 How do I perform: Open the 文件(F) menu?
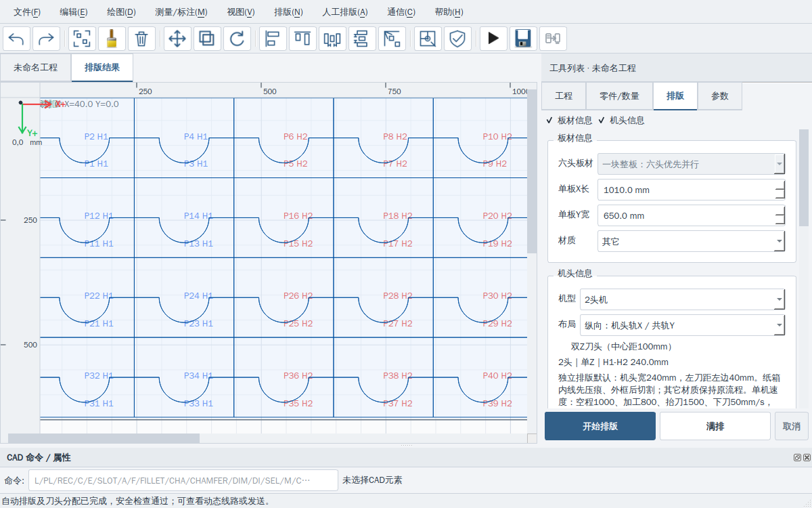[27, 12]
